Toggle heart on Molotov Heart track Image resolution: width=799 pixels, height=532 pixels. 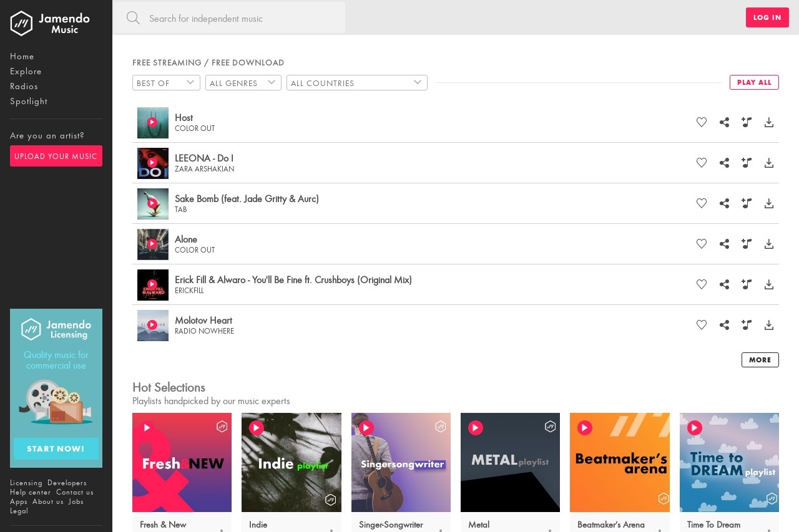[702, 325]
